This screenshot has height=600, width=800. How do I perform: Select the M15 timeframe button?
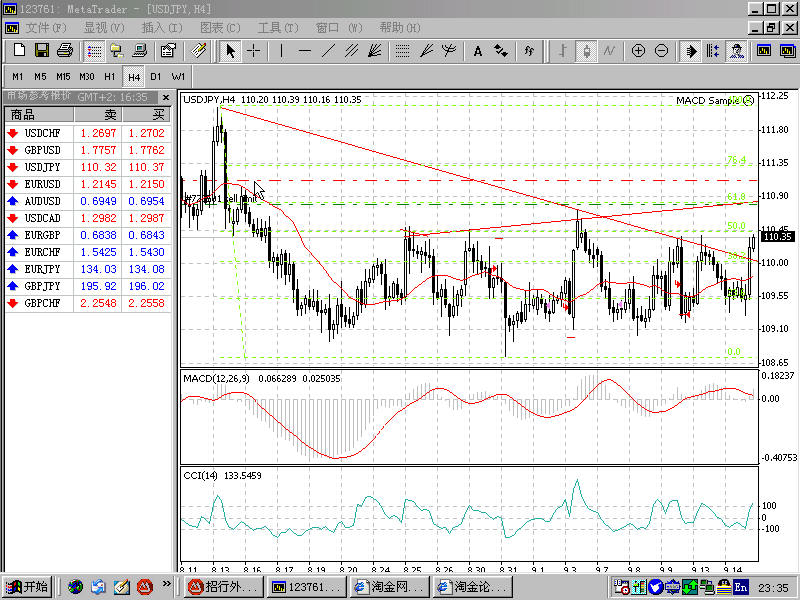tap(63, 76)
